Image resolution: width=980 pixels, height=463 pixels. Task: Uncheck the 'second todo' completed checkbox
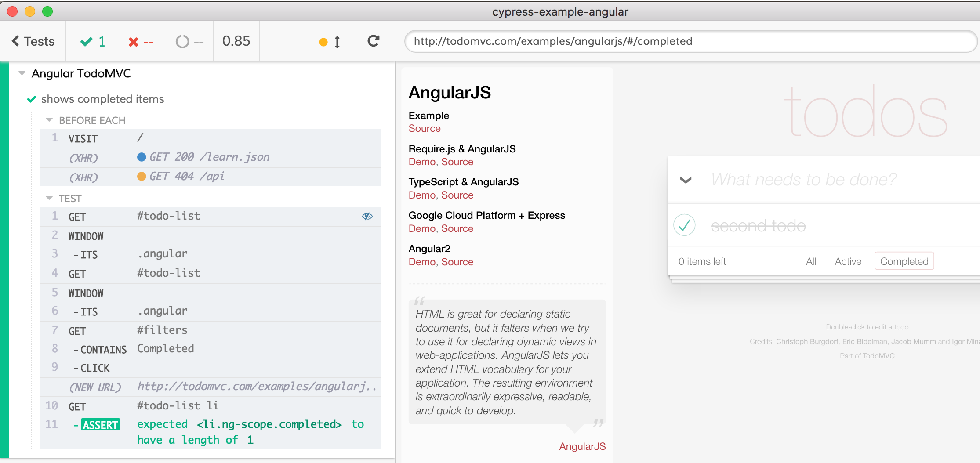684,225
